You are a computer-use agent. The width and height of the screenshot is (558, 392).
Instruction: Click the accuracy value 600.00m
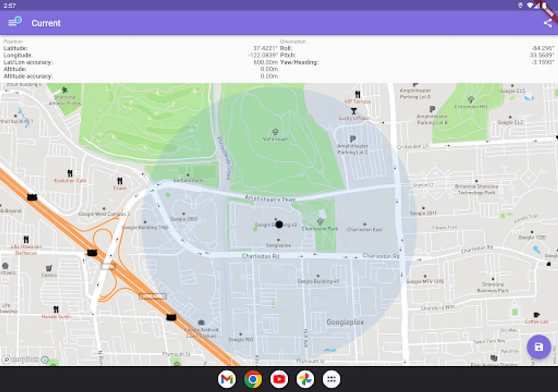266,62
